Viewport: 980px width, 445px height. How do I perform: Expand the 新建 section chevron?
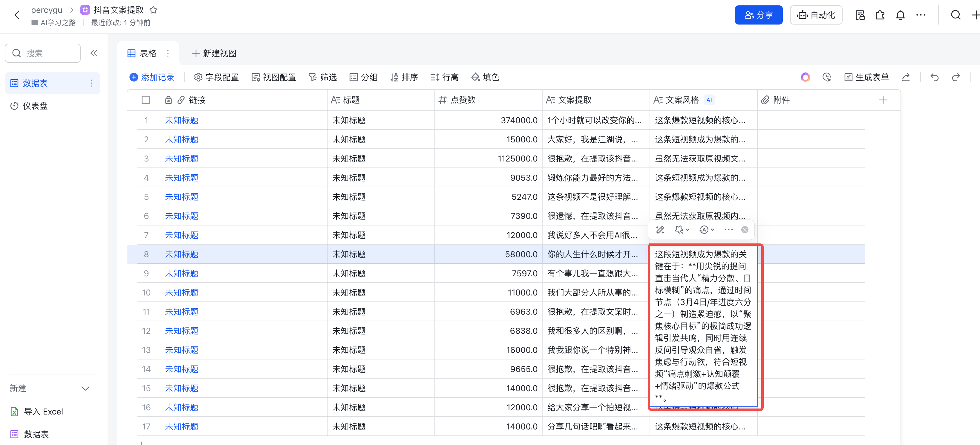[85, 388]
